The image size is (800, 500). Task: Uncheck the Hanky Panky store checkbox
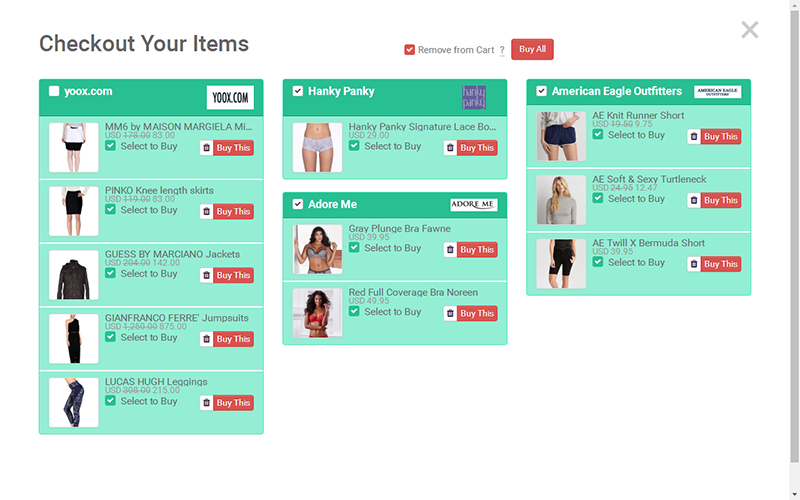point(298,91)
